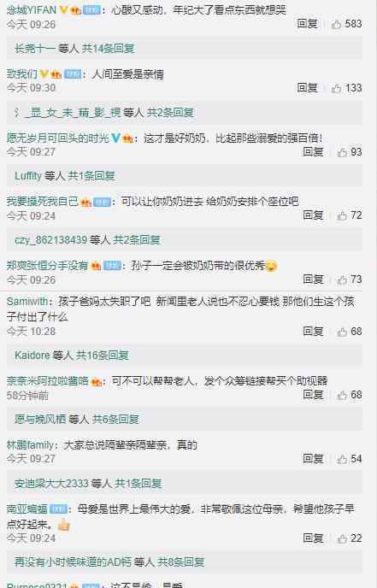Viewport: 377px width, 588px height.
Task: Like 南亚蝙蝠's comment with 22 likes
Action: click(x=342, y=538)
